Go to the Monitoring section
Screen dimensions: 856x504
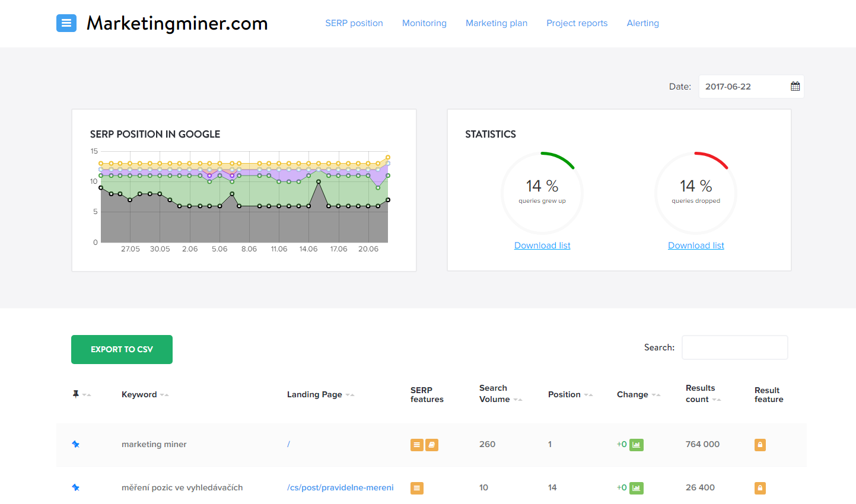tap(424, 23)
